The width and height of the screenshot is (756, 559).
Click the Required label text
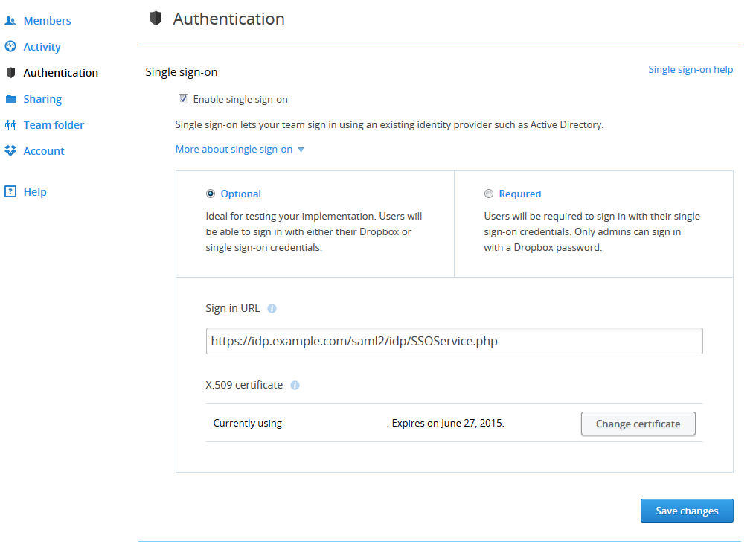coord(519,194)
